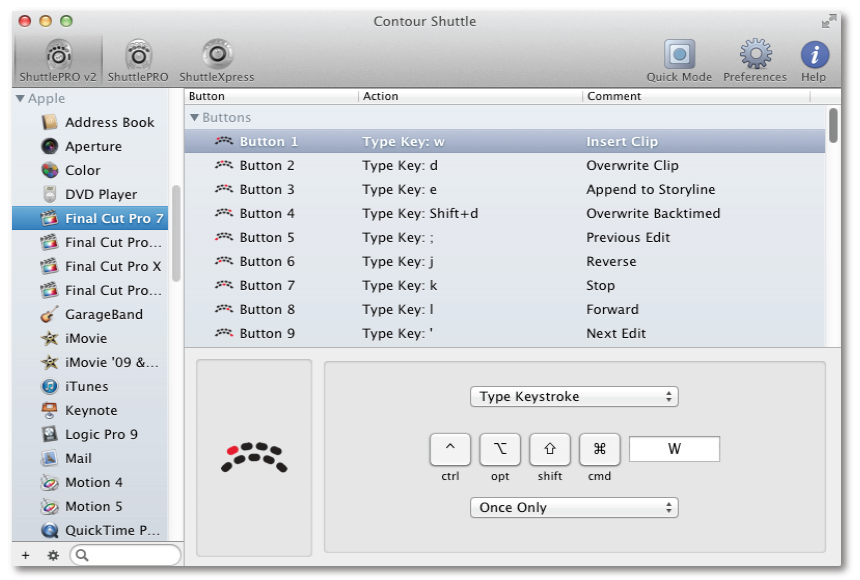The width and height of the screenshot is (860, 580).
Task: Open the Once Only repeat dropdown
Action: (574, 508)
